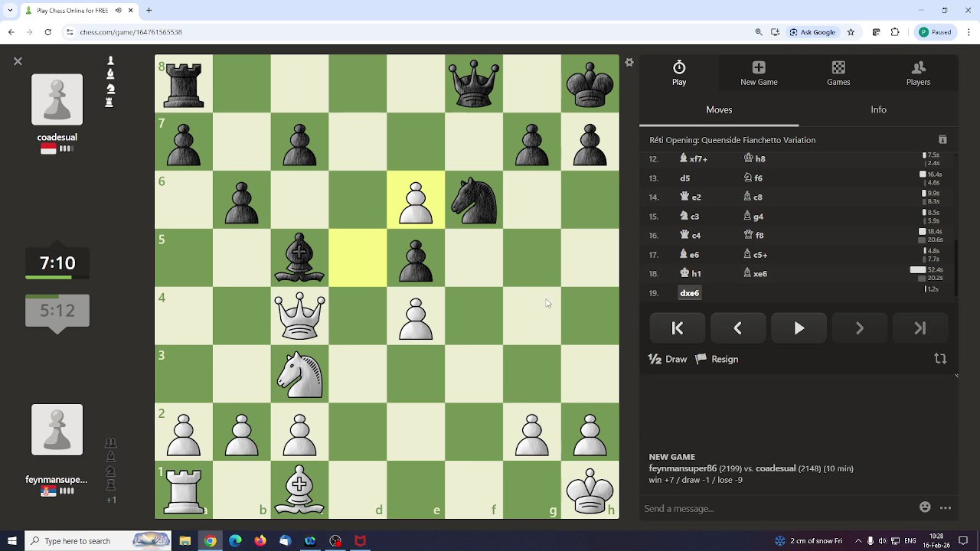The image size is (980, 551).
Task: Bookmark this page with the star
Action: (x=851, y=32)
